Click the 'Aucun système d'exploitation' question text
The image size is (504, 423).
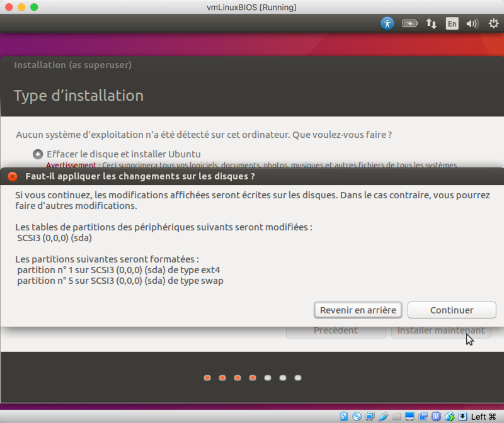pos(203,135)
